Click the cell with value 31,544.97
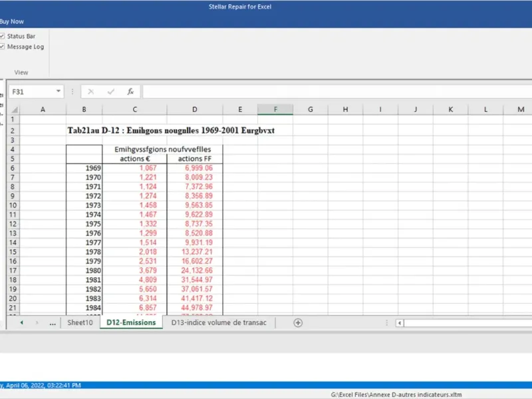The height and width of the screenshot is (399, 532). (x=195, y=280)
